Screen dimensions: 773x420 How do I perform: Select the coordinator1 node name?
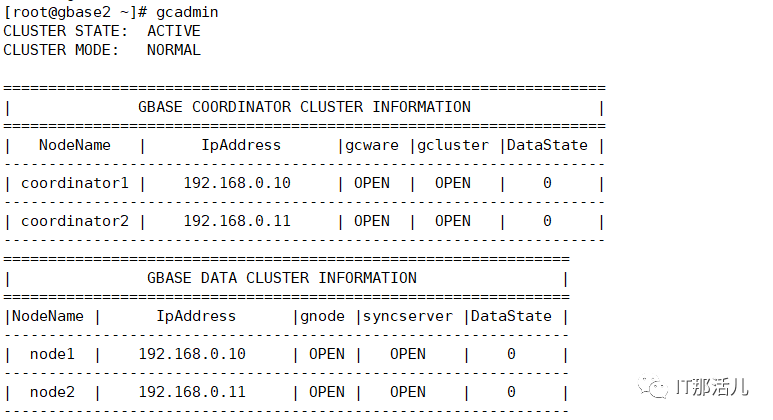click(75, 183)
